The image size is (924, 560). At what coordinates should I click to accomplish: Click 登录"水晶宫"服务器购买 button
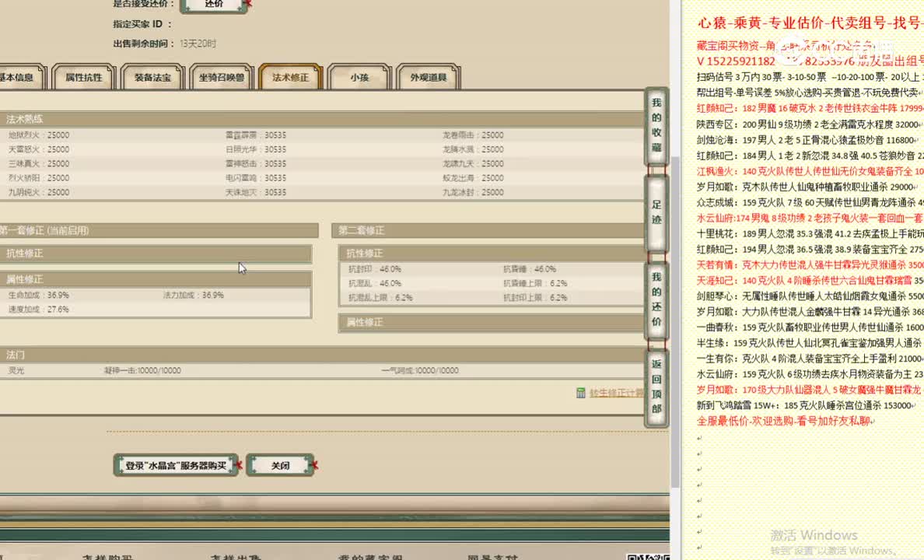176,466
